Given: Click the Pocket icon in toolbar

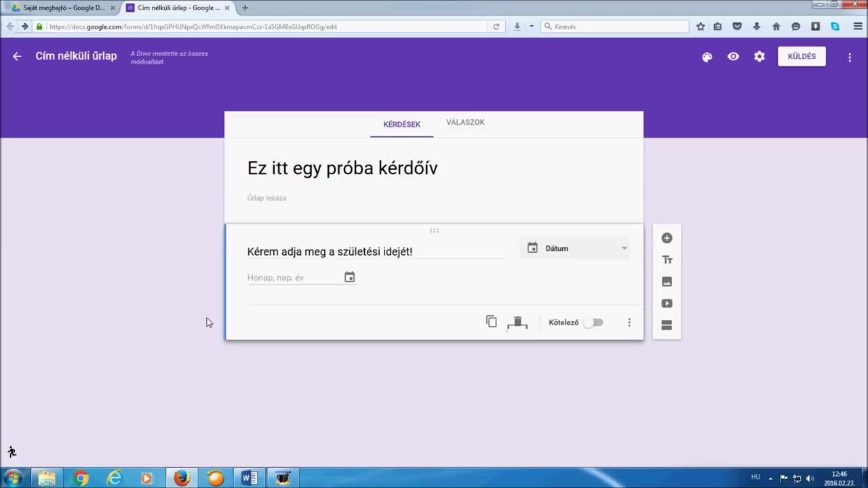Looking at the screenshot, I should pos(737,26).
